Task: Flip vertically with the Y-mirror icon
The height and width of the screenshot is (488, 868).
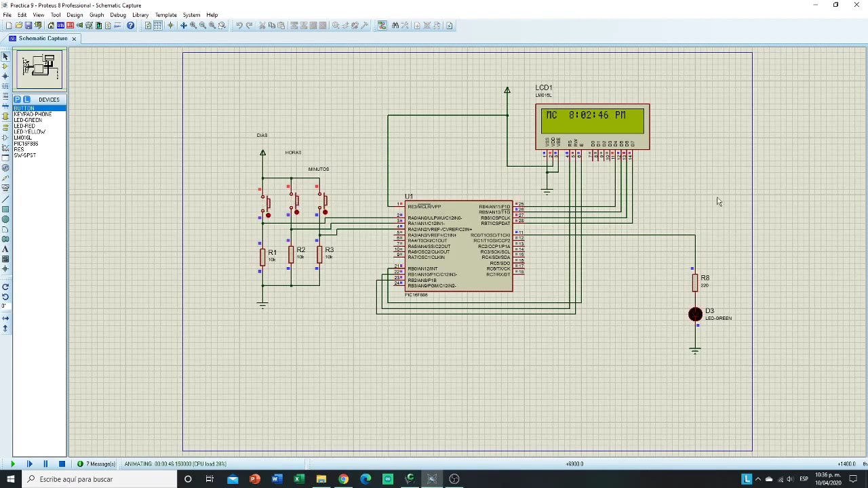Action: point(5,329)
